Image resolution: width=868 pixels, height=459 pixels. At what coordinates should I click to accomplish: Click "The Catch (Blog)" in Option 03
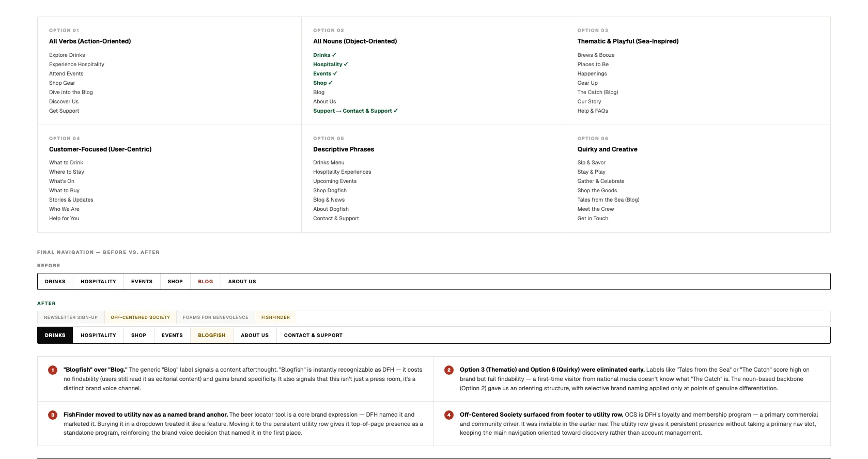point(598,93)
